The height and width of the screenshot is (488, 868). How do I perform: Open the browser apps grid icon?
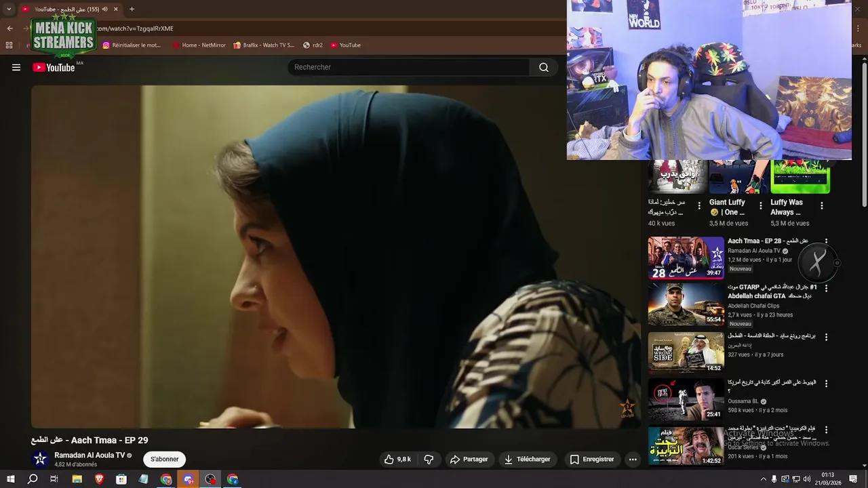pyautogui.click(x=9, y=45)
